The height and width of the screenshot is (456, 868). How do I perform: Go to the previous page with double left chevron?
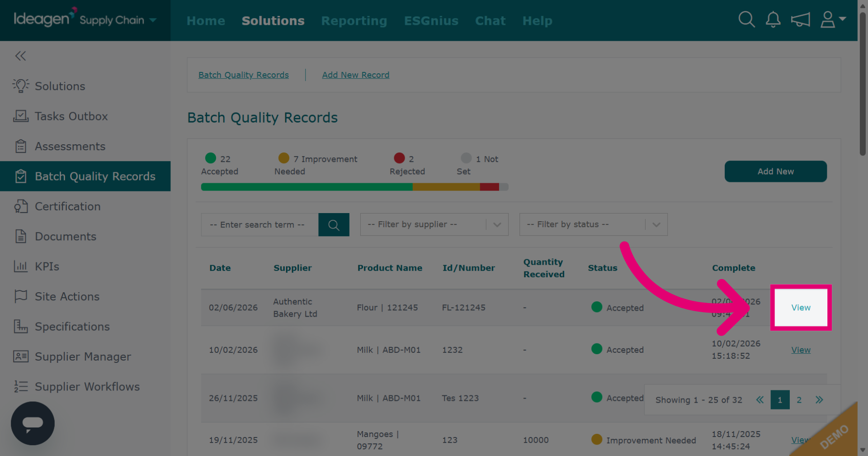[760, 400]
